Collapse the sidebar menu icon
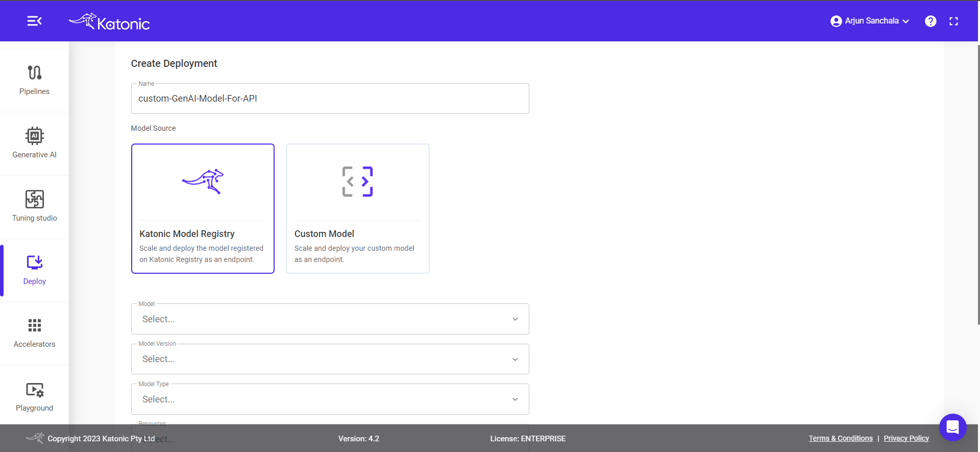Screen dimensions: 980x452 (x=34, y=21)
